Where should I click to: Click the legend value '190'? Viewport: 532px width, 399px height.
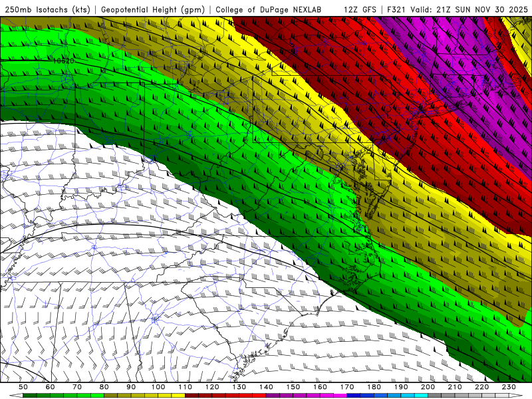pos(401,387)
